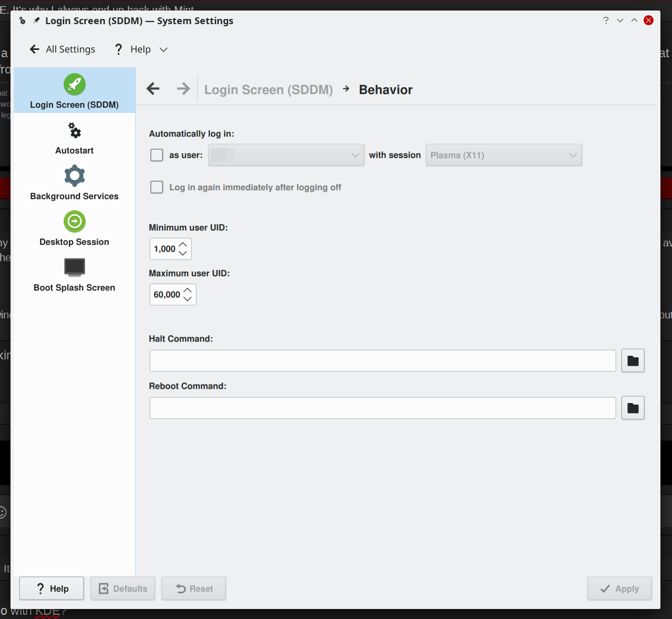Increase Minimum user UID value

[183, 245]
